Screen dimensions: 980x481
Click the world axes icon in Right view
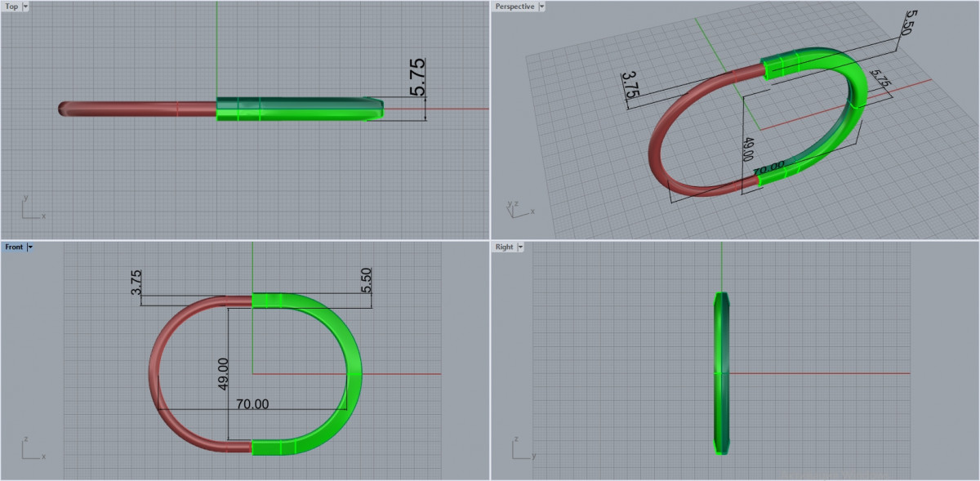point(523,448)
